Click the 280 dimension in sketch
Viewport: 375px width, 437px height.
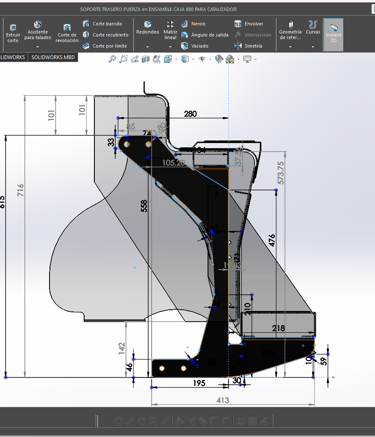(190, 114)
